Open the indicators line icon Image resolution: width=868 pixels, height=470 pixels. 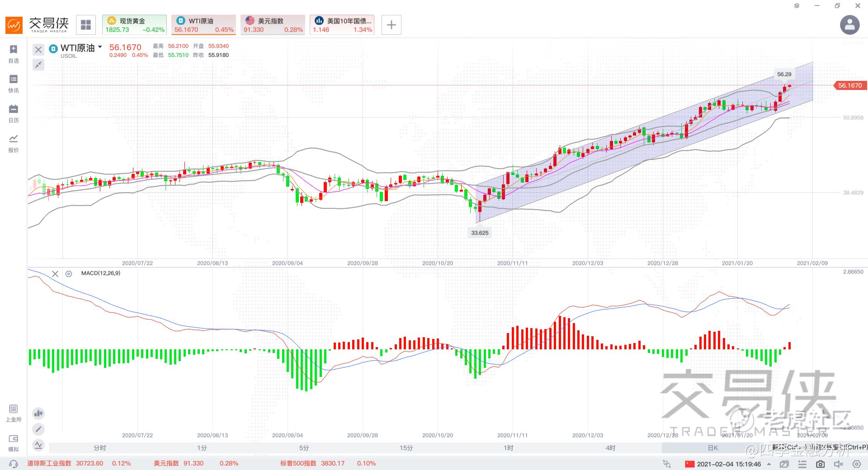[38, 445]
